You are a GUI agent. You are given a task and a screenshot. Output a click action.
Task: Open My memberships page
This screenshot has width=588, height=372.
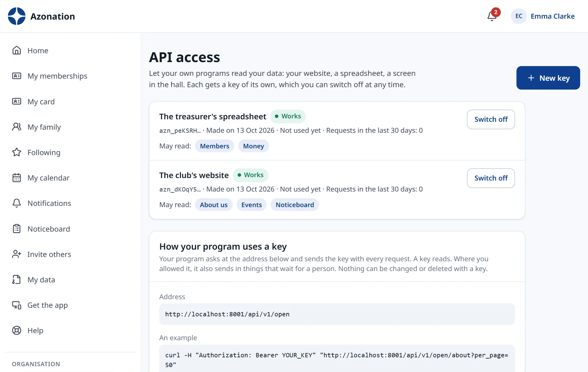(x=70, y=76)
